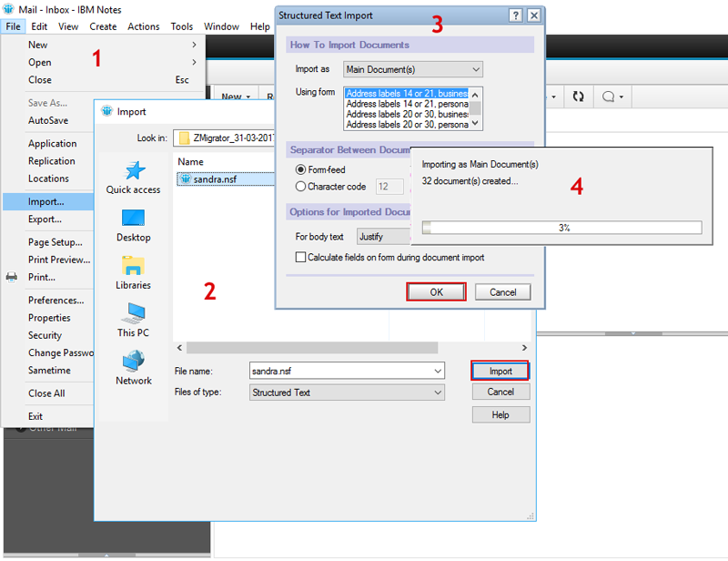
Task: Open the Import as dropdown
Action: point(413,69)
